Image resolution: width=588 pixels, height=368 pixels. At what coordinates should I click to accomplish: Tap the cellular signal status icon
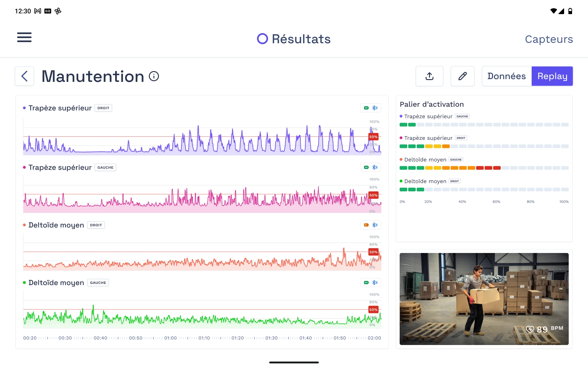point(561,11)
